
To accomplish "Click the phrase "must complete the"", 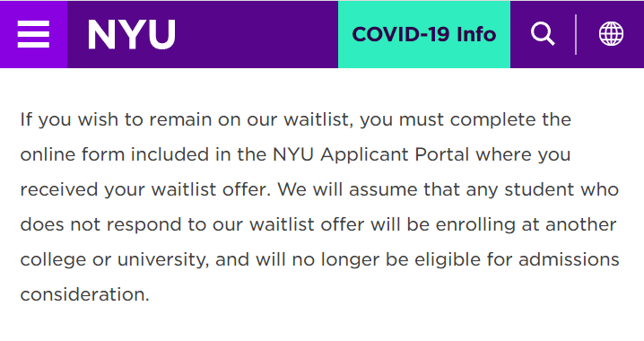I will (x=485, y=119).
